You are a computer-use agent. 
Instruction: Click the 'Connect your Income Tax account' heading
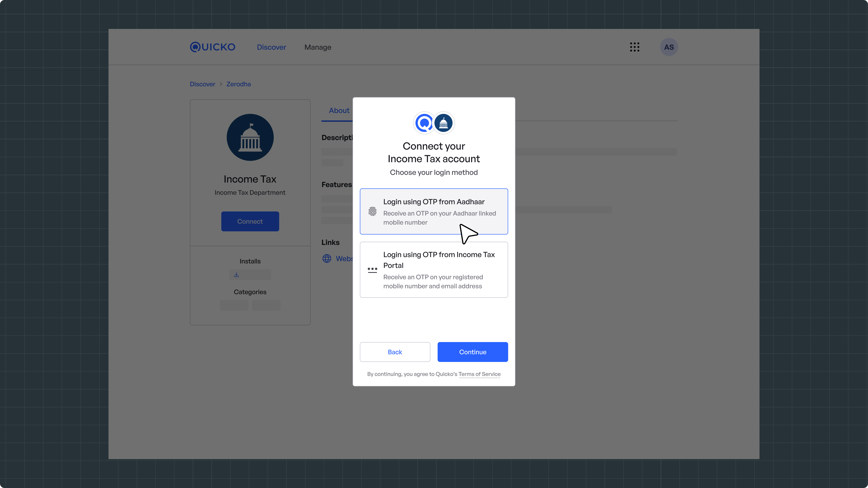tap(434, 152)
